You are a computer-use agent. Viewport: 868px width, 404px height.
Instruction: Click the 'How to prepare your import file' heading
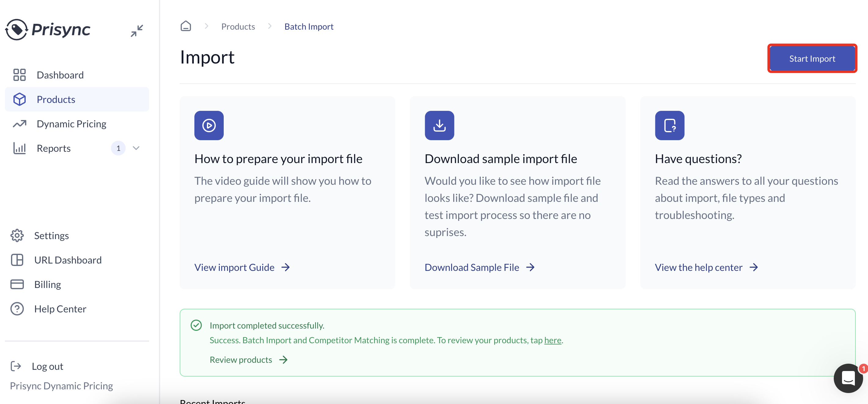tap(278, 158)
